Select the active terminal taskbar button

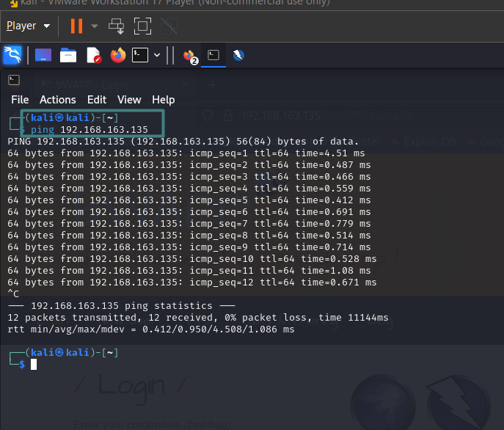[x=213, y=55]
